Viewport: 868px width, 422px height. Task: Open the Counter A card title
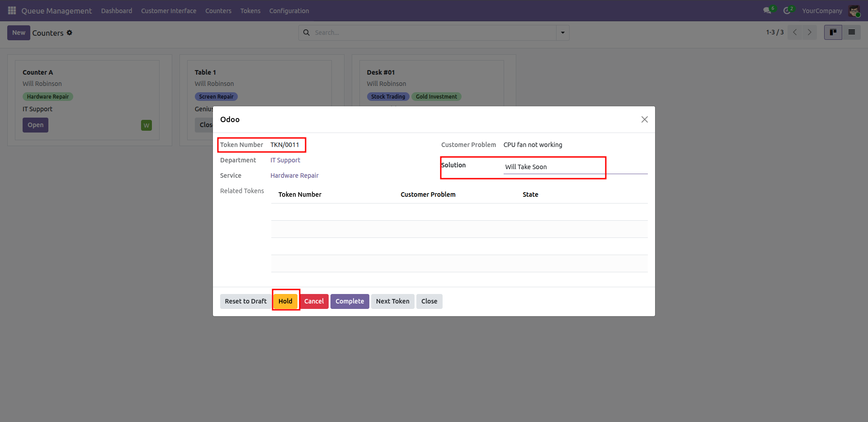[38, 72]
